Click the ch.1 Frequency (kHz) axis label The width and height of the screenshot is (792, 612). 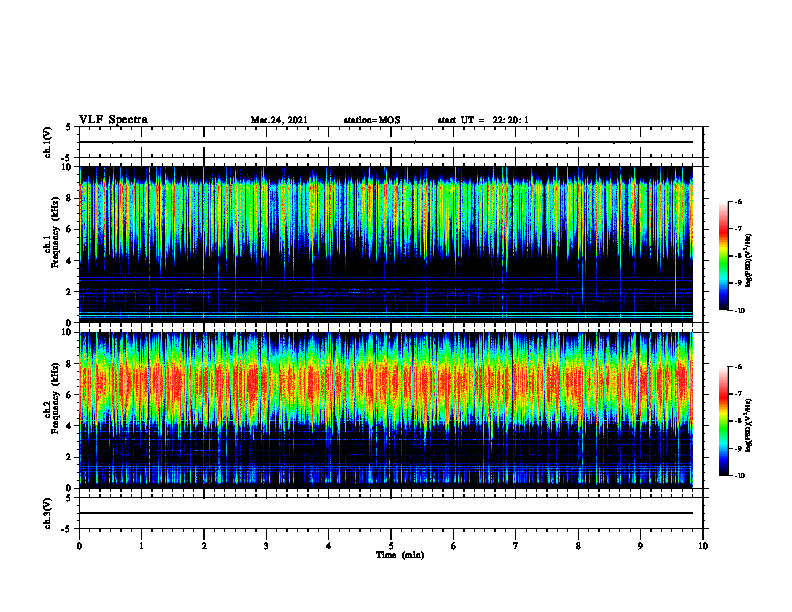tap(52, 231)
